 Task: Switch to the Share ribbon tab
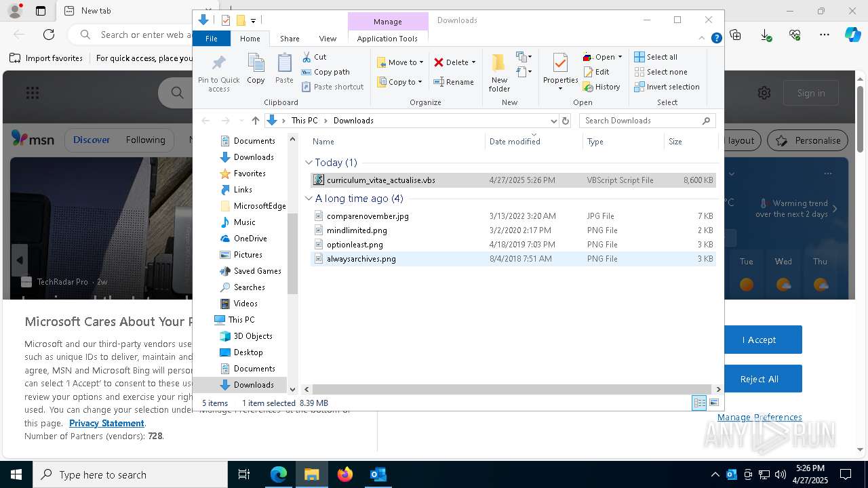pyautogui.click(x=290, y=39)
